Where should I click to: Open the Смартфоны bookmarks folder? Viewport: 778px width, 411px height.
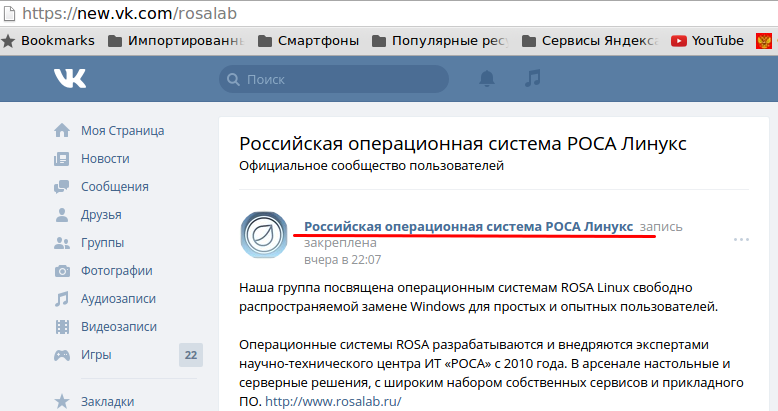click(x=308, y=41)
